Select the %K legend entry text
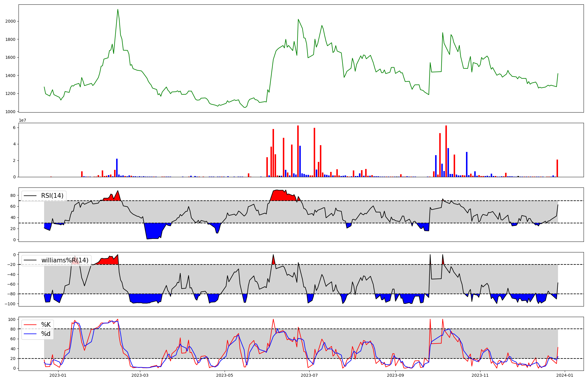This screenshot has width=588, height=382. pos(46,325)
